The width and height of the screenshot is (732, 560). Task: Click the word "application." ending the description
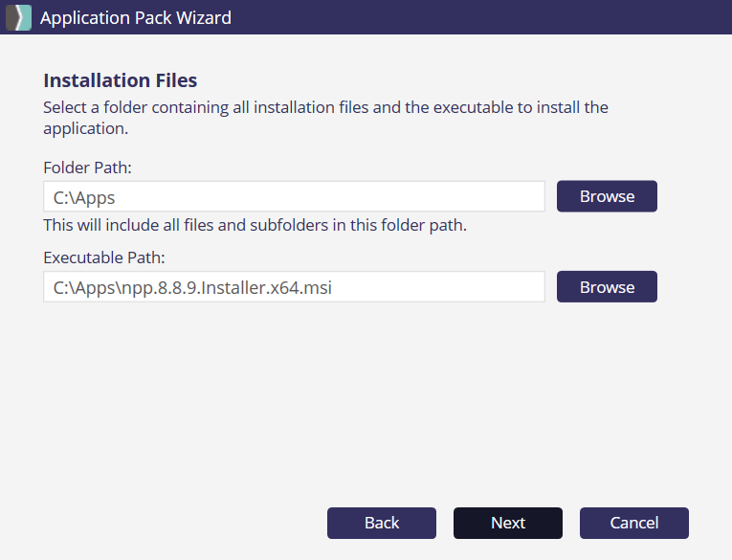85,127
